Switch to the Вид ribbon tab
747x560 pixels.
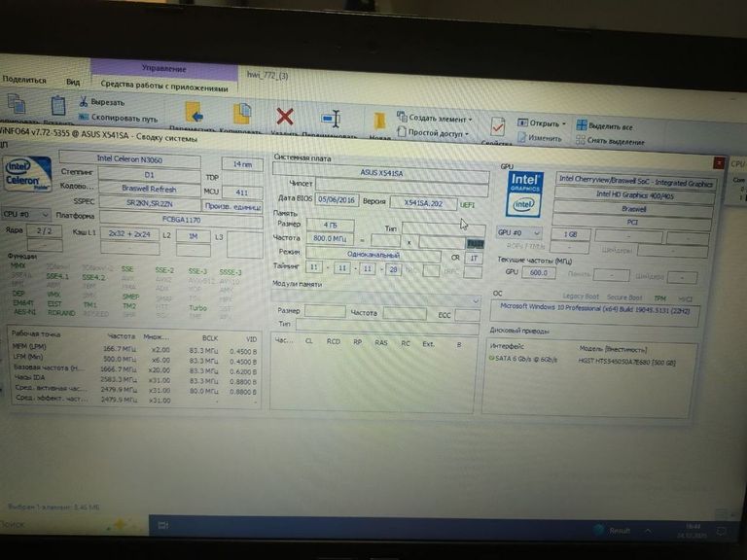pos(73,82)
